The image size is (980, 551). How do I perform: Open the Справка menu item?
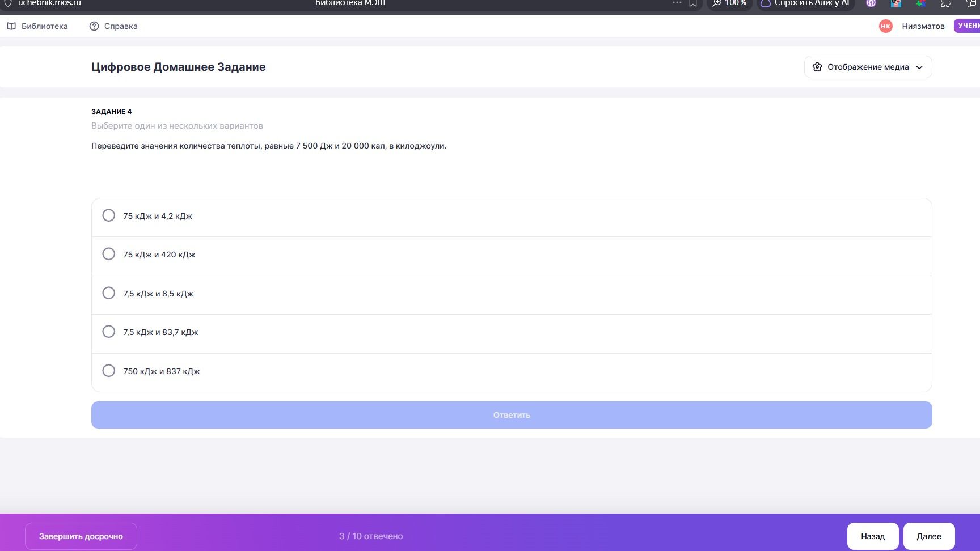(113, 26)
